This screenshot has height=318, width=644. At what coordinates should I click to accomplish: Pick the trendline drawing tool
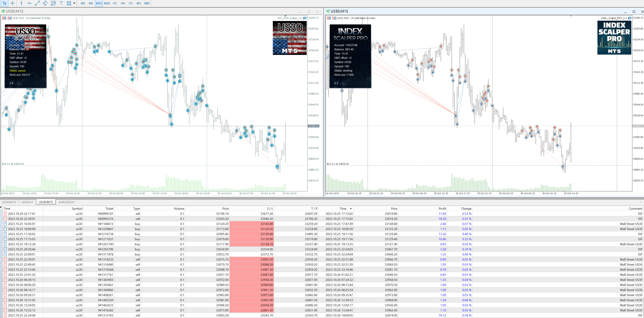pos(37,3)
